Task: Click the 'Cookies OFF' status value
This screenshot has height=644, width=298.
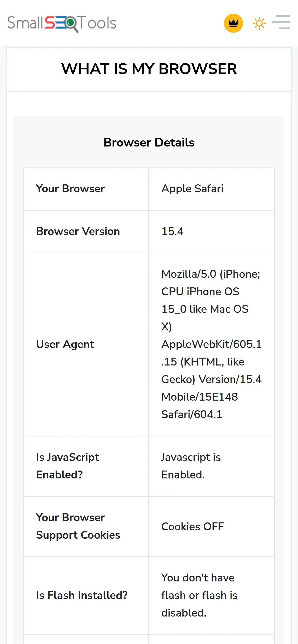Action: [193, 527]
